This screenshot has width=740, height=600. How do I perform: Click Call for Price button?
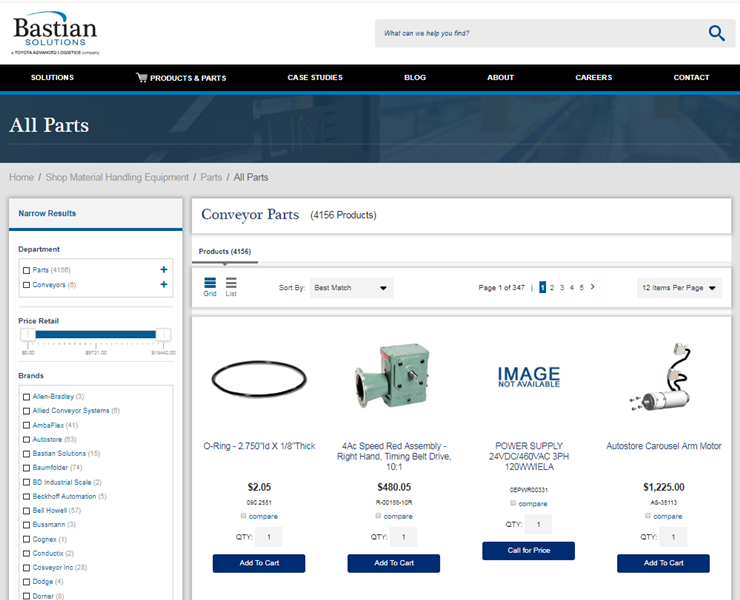point(528,551)
